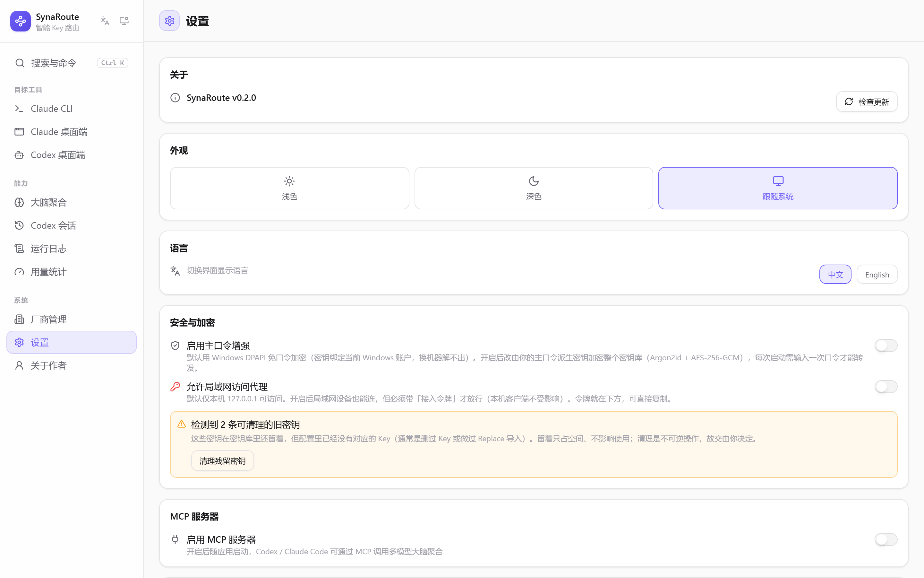Click the monitor theme icon in the sidebar header
Screen dimensions: 924x578
124,21
